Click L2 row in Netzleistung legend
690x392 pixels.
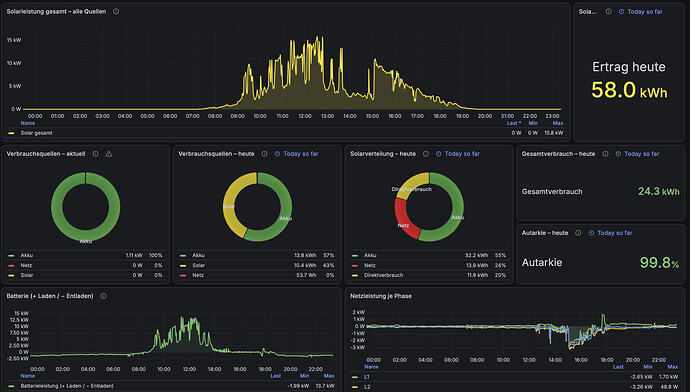515,387
